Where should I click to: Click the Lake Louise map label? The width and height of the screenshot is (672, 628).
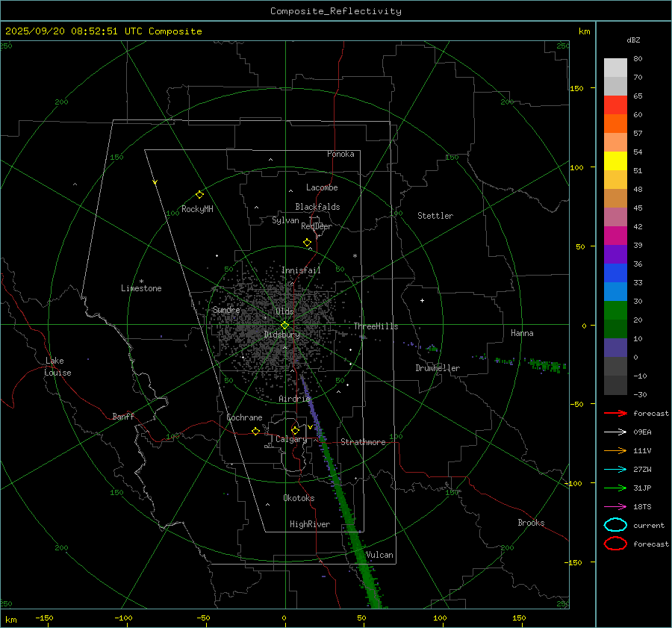pyautogui.click(x=58, y=367)
